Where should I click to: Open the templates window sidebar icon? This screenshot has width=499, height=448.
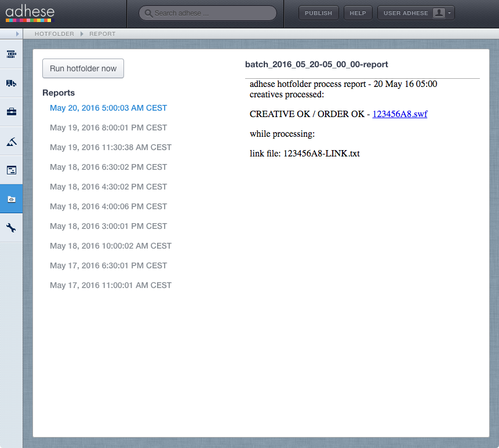(11, 170)
